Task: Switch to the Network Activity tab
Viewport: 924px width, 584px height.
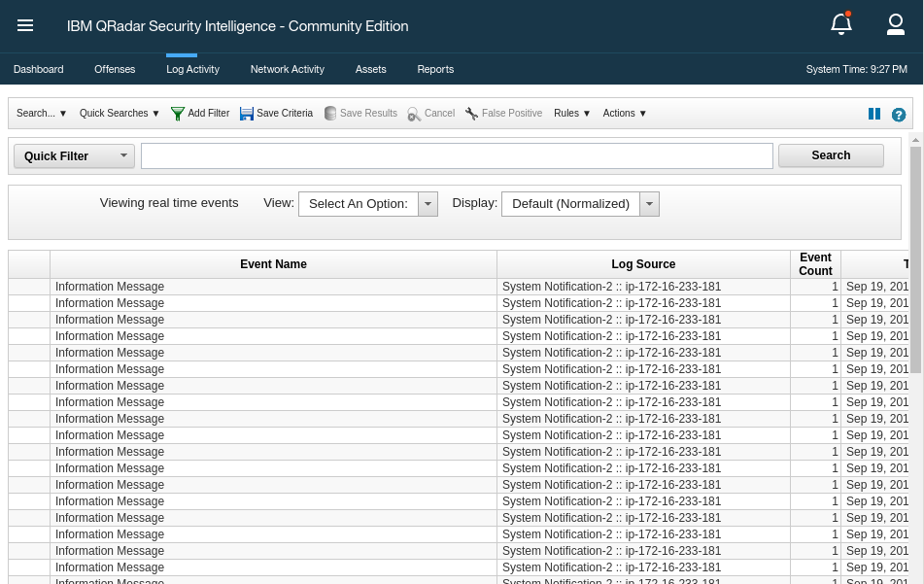Action: (287, 69)
